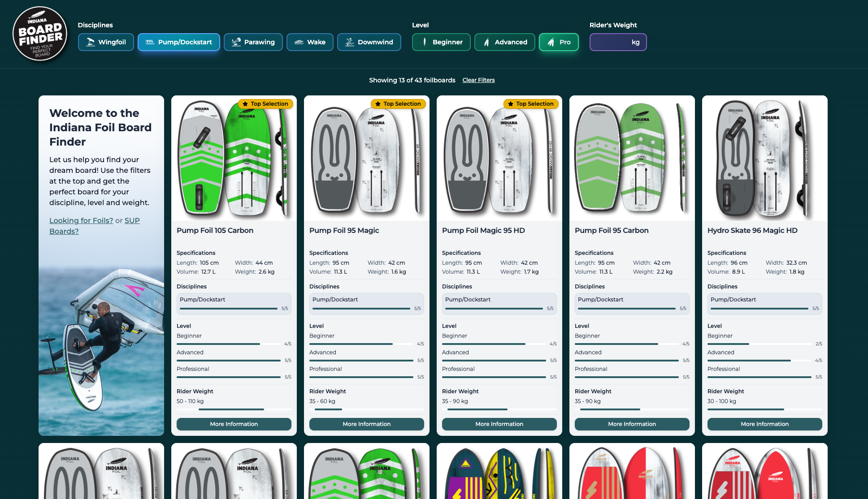The width and height of the screenshot is (868, 499).
Task: Click the Parawing kite icon
Action: point(236,42)
